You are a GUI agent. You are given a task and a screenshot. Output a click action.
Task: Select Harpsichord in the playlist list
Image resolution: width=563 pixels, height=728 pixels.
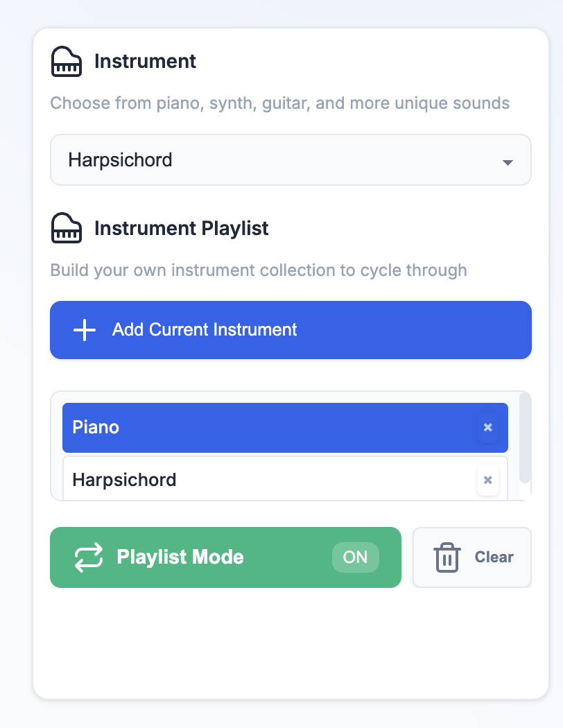(x=208, y=480)
